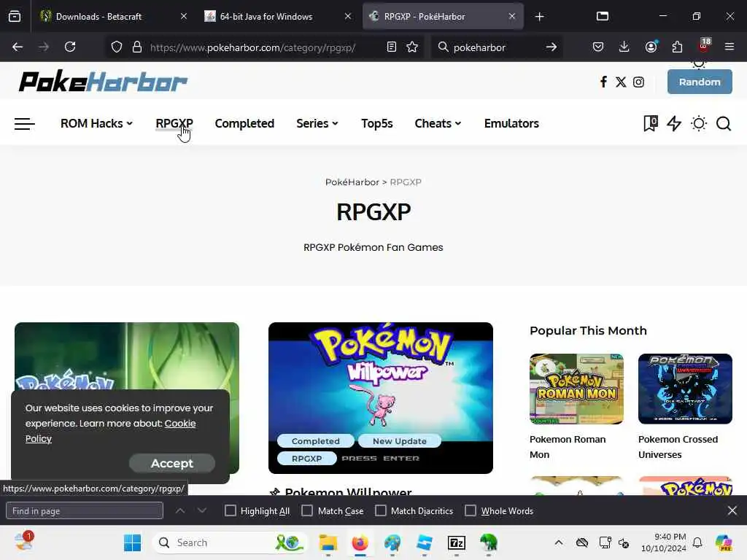Enable the Match Case checkbox
Image resolution: width=747 pixels, height=560 pixels.
pos(307,510)
